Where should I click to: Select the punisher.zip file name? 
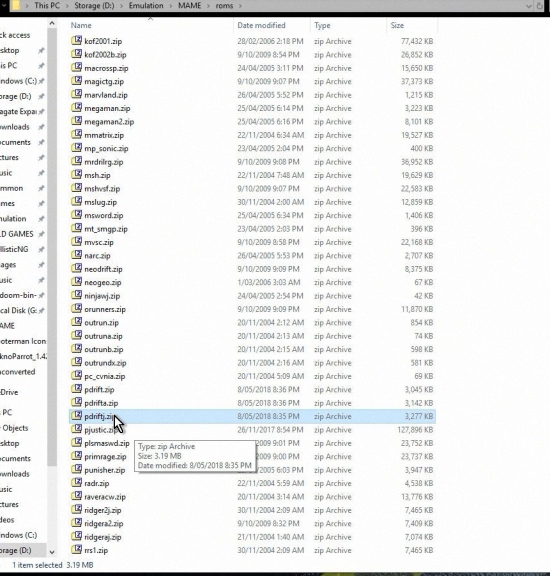tap(105, 470)
